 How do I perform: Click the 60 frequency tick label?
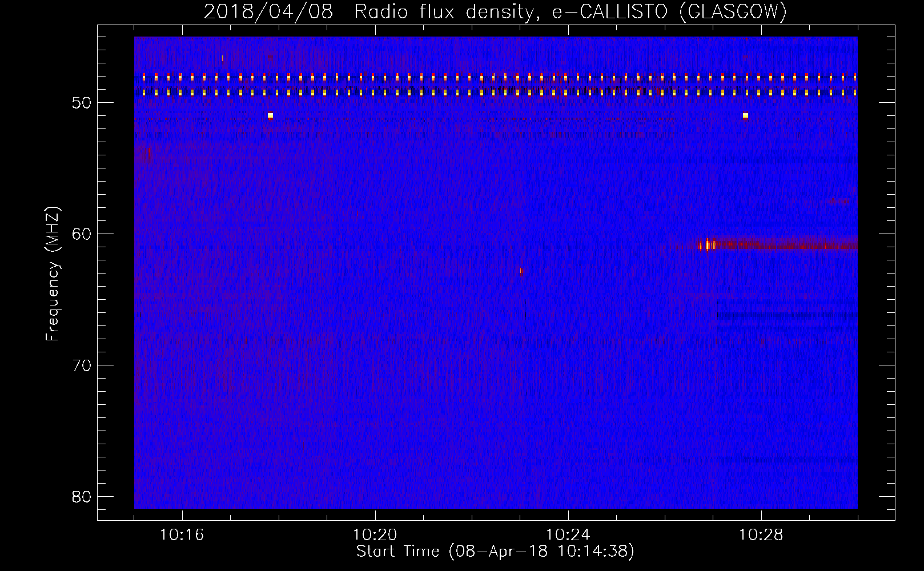tap(82, 234)
